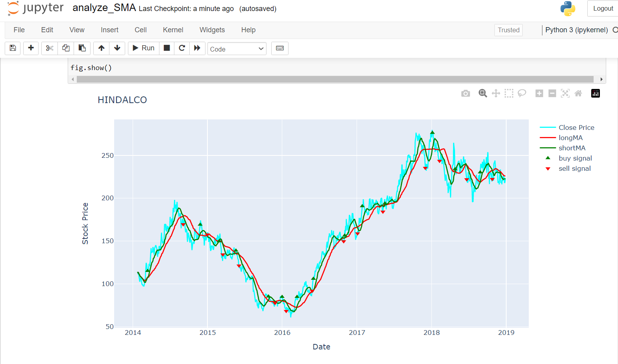Select the Lasso Select tool

[x=522, y=93]
